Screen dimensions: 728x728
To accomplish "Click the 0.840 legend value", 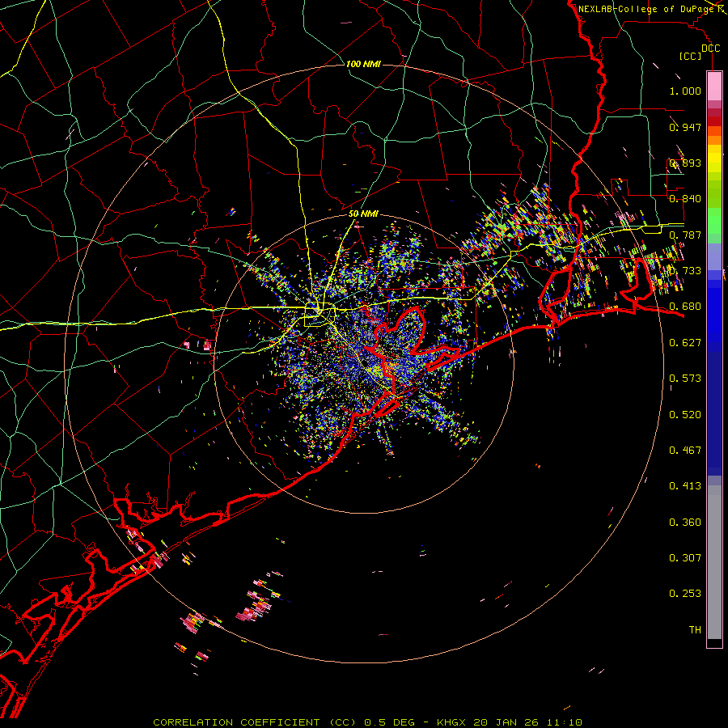I will (685, 199).
